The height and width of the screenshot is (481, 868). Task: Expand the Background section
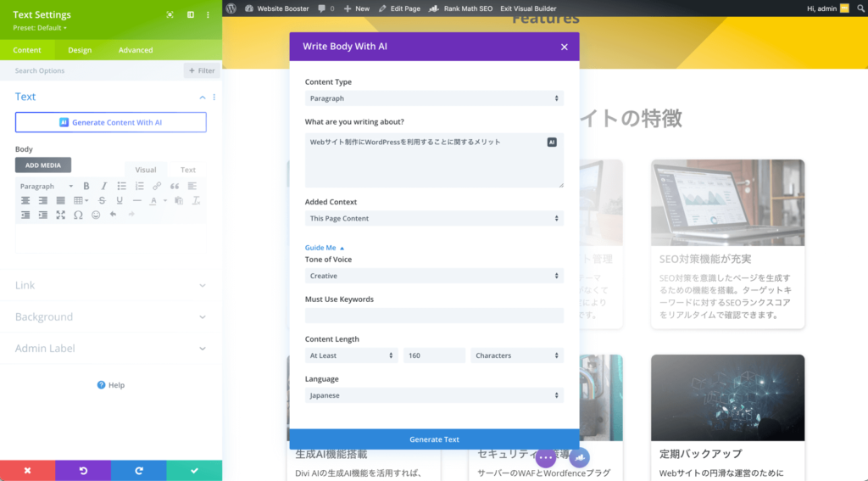pos(111,317)
